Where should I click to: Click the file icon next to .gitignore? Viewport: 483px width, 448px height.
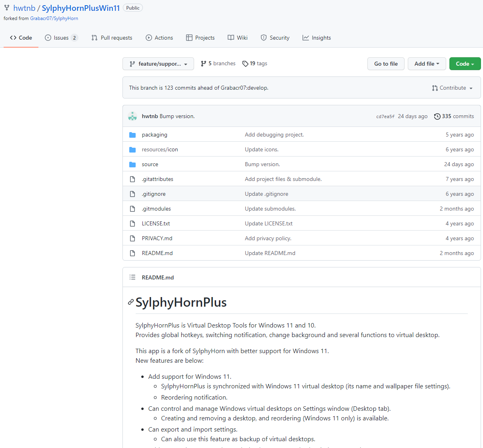click(x=132, y=194)
